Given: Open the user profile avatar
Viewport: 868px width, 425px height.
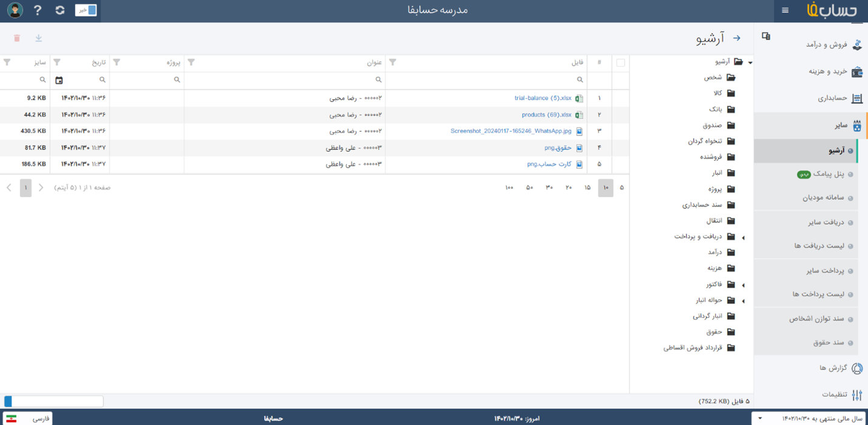Looking at the screenshot, I should pyautogui.click(x=15, y=10).
